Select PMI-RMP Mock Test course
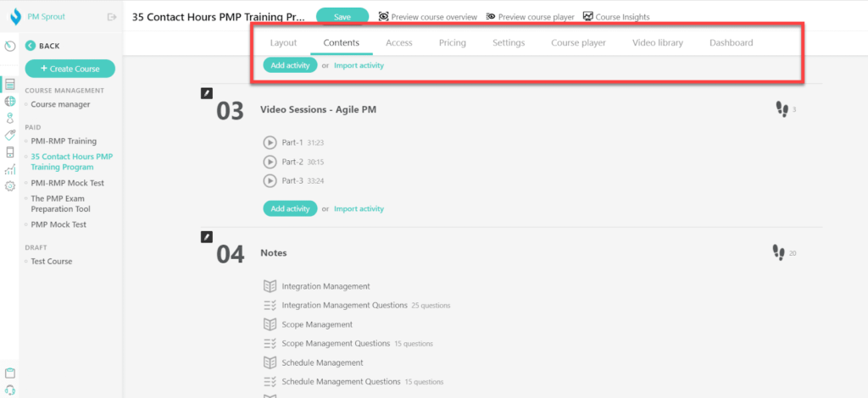Viewport: 868px width, 398px height. (x=68, y=182)
